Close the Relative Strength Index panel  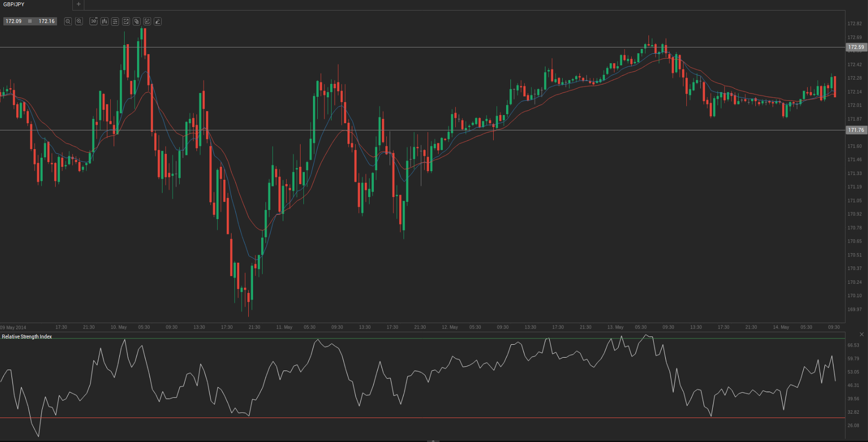coord(861,334)
